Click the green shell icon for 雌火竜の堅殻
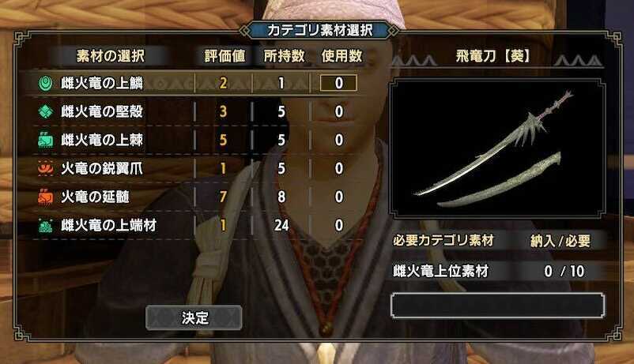 click(x=46, y=111)
